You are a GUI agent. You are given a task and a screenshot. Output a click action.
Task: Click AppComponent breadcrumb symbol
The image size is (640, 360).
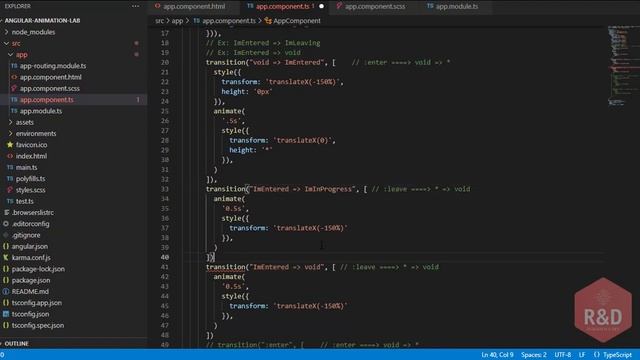297,21
